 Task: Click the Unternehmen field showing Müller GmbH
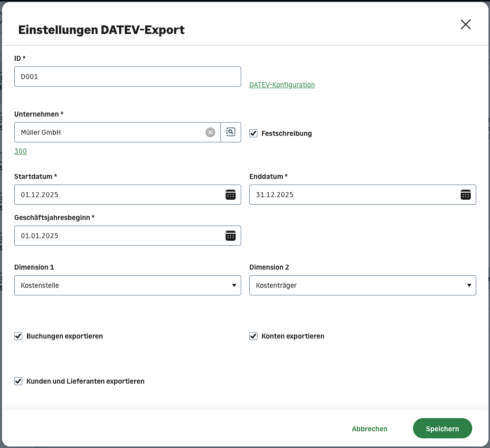(111, 132)
